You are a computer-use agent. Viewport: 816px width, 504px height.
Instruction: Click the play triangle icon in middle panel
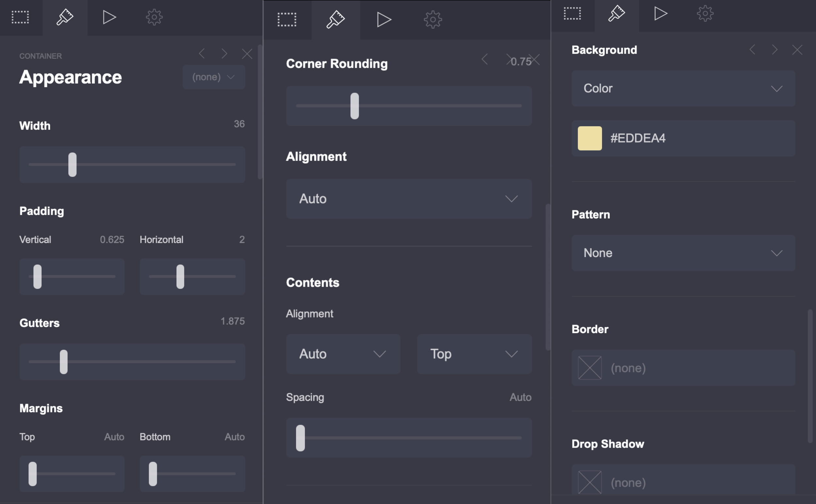pyautogui.click(x=384, y=20)
